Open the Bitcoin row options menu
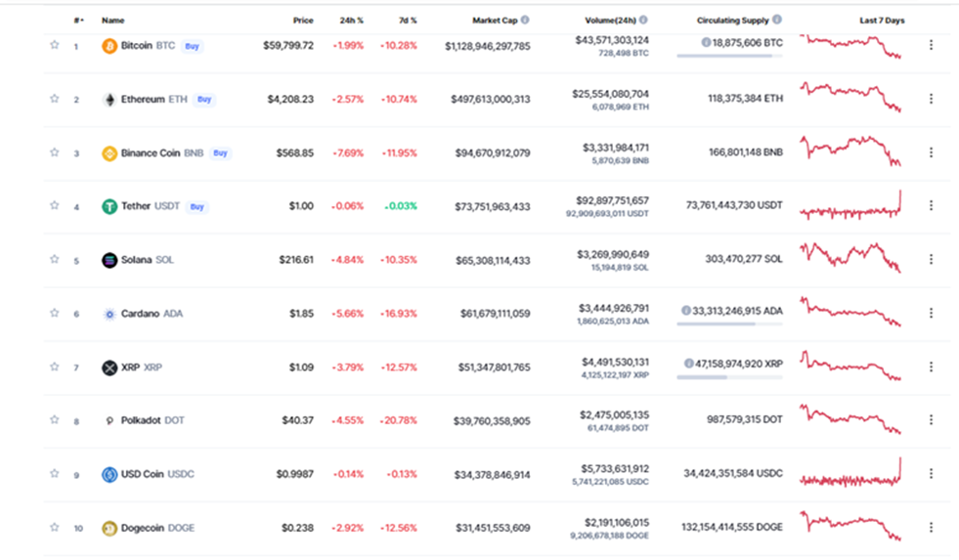959x560 pixels. tap(931, 45)
